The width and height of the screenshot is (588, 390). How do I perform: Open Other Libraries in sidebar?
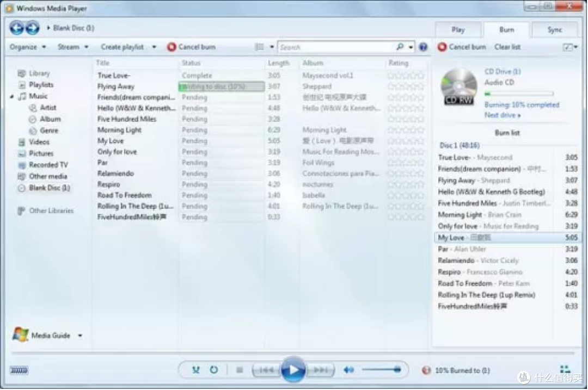[x=51, y=211]
